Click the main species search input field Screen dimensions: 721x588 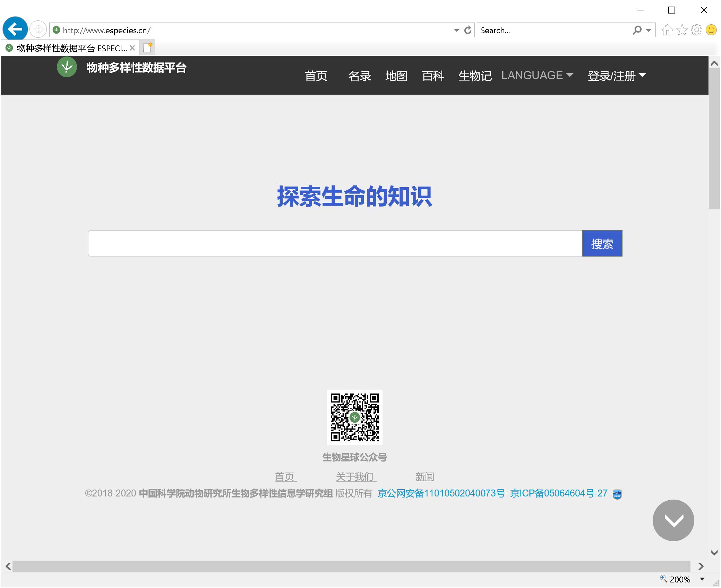click(x=335, y=244)
